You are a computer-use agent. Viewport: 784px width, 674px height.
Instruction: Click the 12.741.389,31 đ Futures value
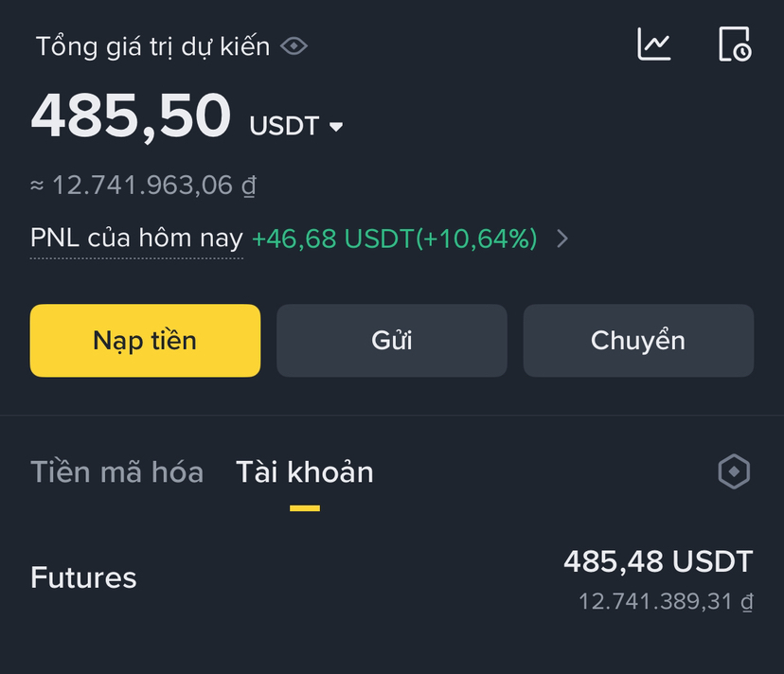[666, 600]
